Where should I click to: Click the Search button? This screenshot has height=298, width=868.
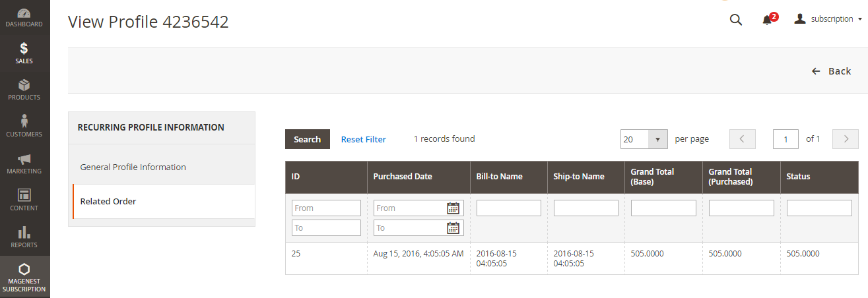tap(307, 139)
